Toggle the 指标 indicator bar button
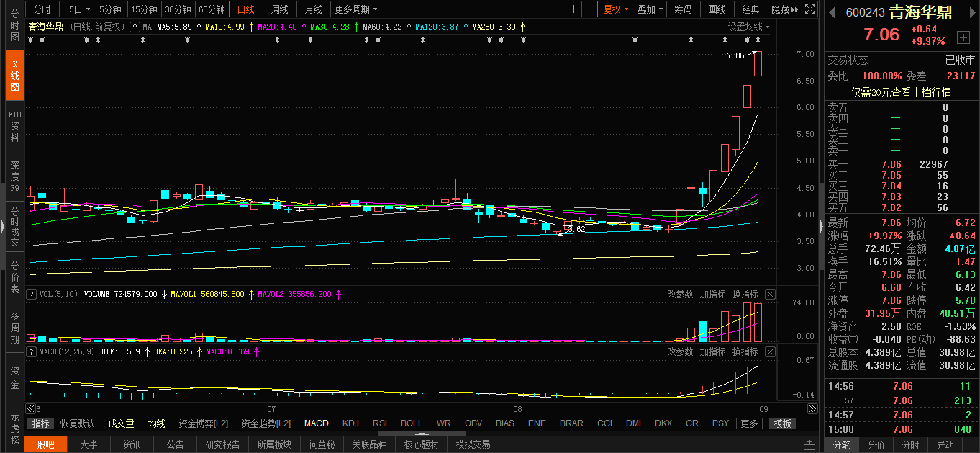The height and width of the screenshot is (453, 980). (x=41, y=423)
